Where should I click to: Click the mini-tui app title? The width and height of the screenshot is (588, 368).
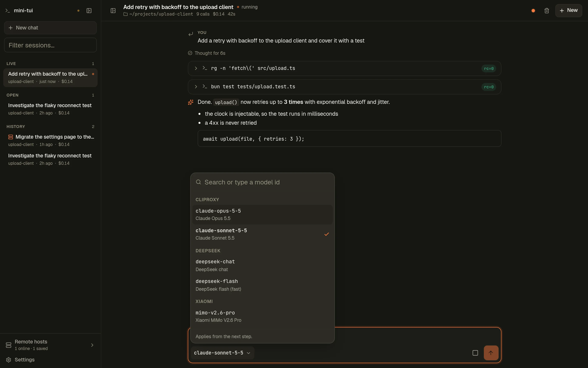pyautogui.click(x=23, y=10)
